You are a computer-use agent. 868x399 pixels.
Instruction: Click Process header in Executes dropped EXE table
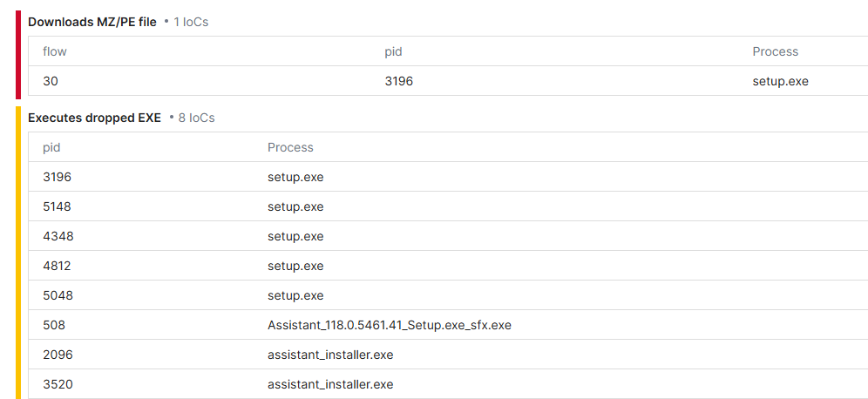pyautogui.click(x=290, y=147)
